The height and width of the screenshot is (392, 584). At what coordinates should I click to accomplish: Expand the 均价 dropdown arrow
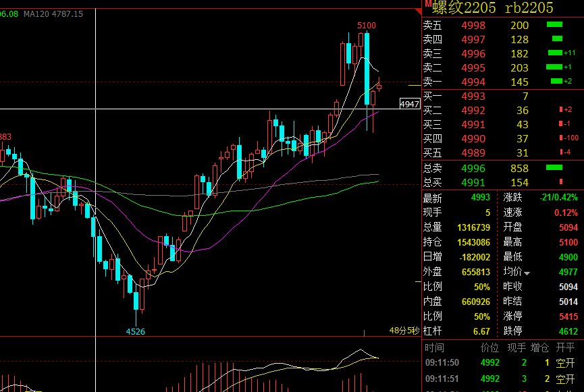(x=527, y=273)
